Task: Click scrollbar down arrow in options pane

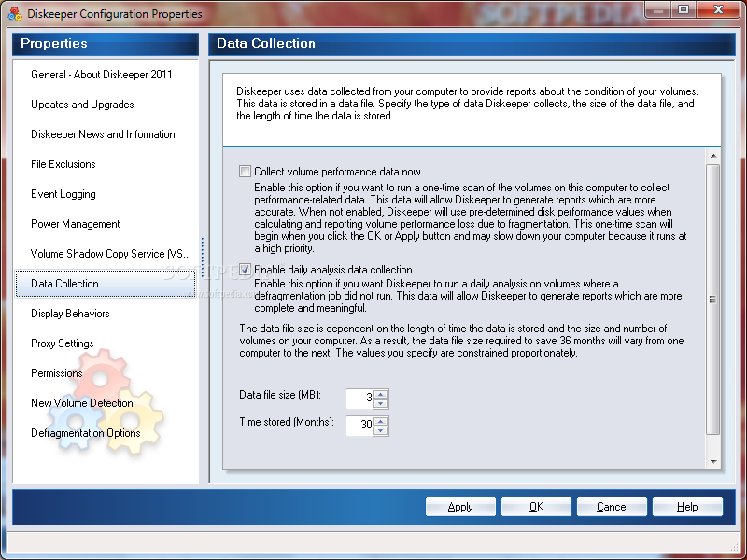Action: (x=713, y=461)
